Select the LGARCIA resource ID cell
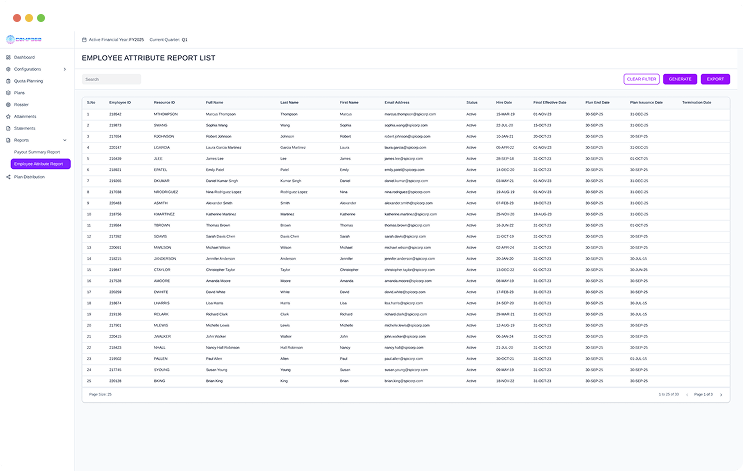This screenshot has height=471, width=743. point(162,148)
